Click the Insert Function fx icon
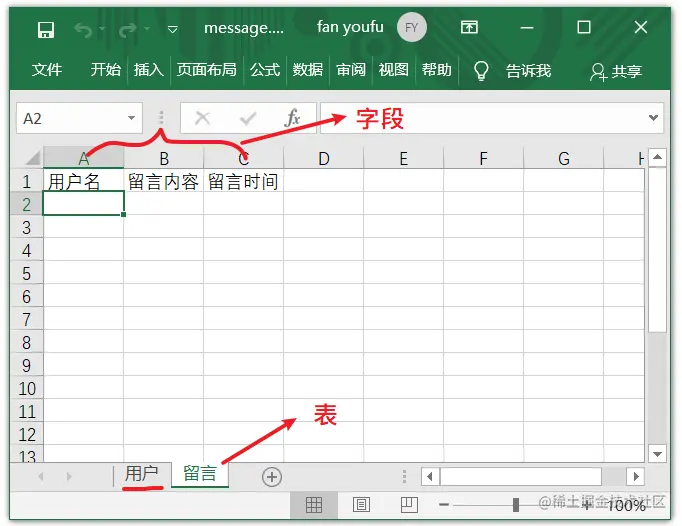682x526 pixels. [x=293, y=117]
